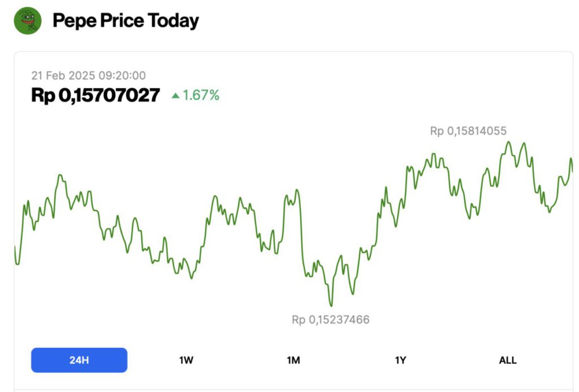Click the chart's lowest trough point

point(331,306)
